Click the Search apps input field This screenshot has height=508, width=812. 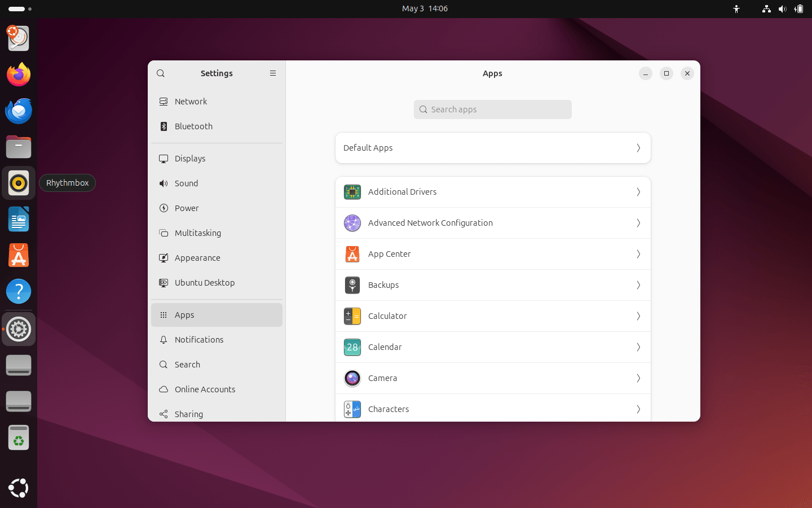tap(493, 110)
